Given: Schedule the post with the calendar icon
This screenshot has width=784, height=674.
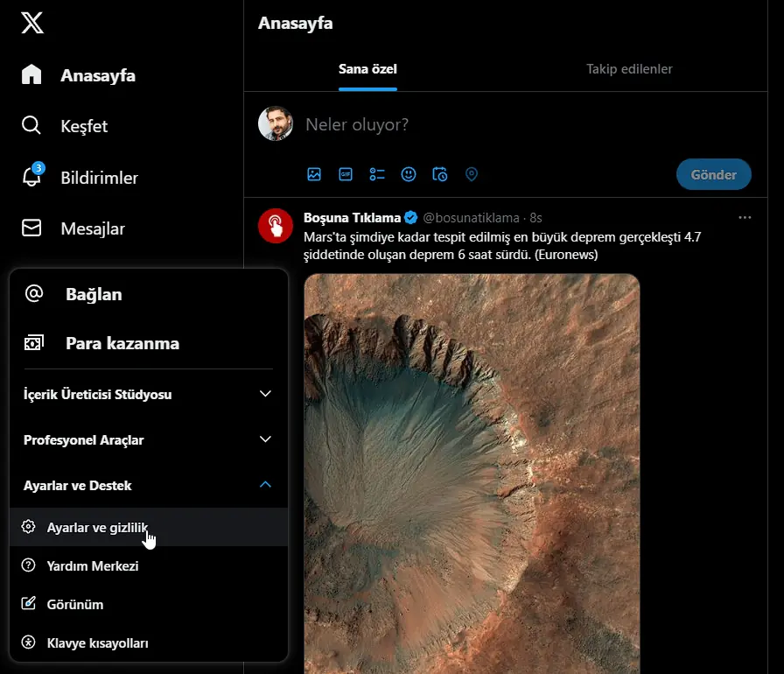Looking at the screenshot, I should click(440, 174).
